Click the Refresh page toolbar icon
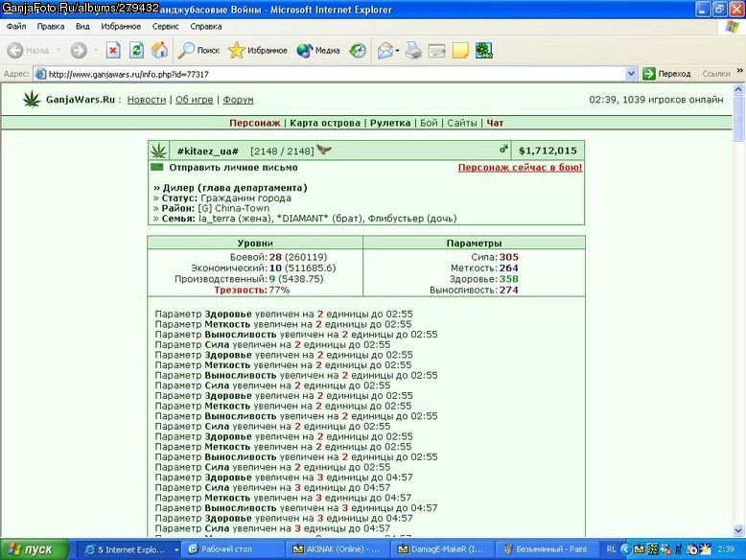 [136, 50]
